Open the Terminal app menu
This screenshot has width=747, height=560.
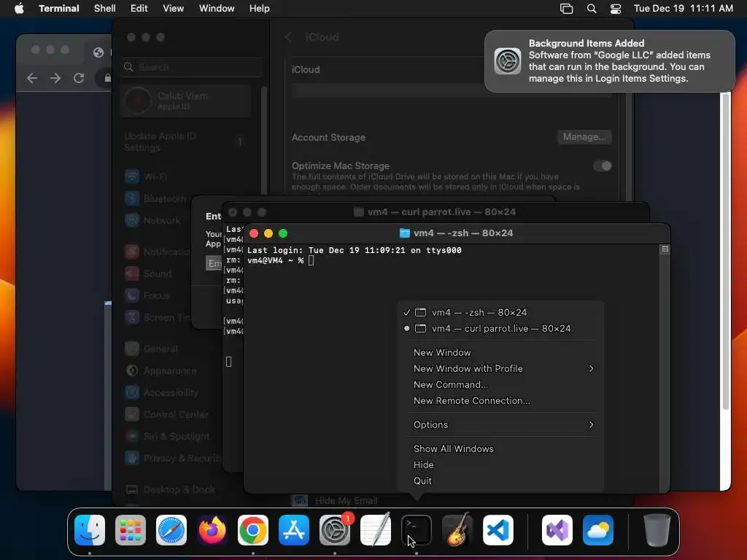tap(58, 9)
